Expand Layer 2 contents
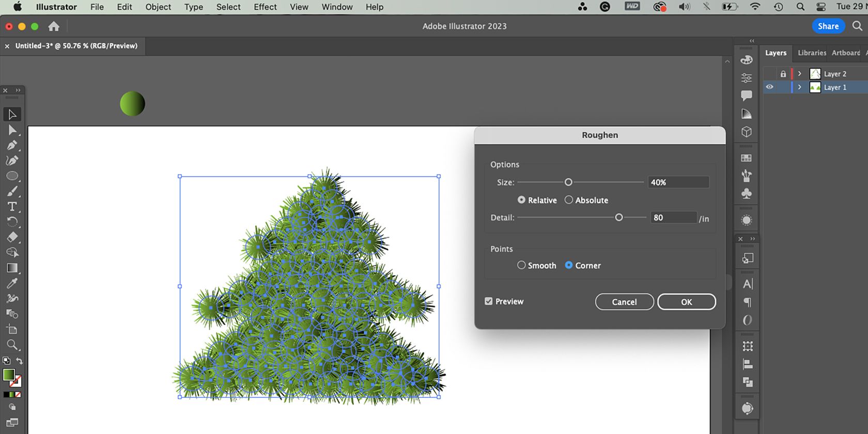Viewport: 868px width, 434px height. (x=800, y=74)
